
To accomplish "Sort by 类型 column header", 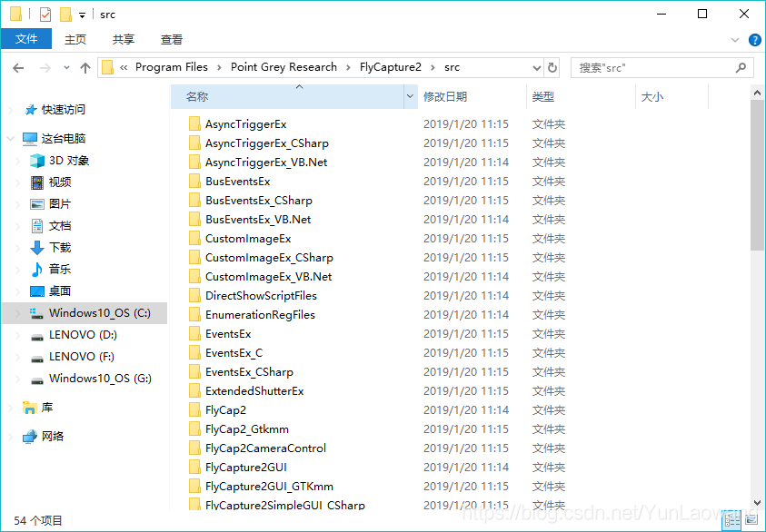I will (x=581, y=96).
